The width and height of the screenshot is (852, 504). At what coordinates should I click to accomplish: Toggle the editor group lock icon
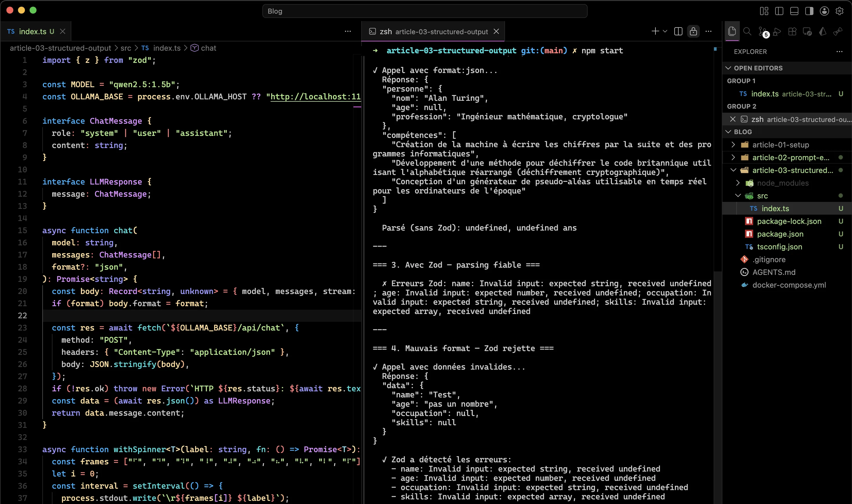pos(693,32)
